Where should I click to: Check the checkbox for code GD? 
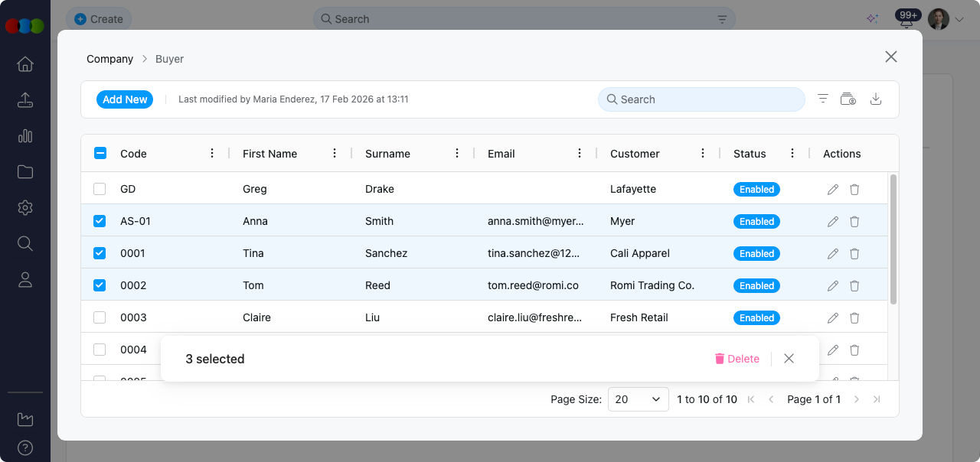(x=100, y=189)
